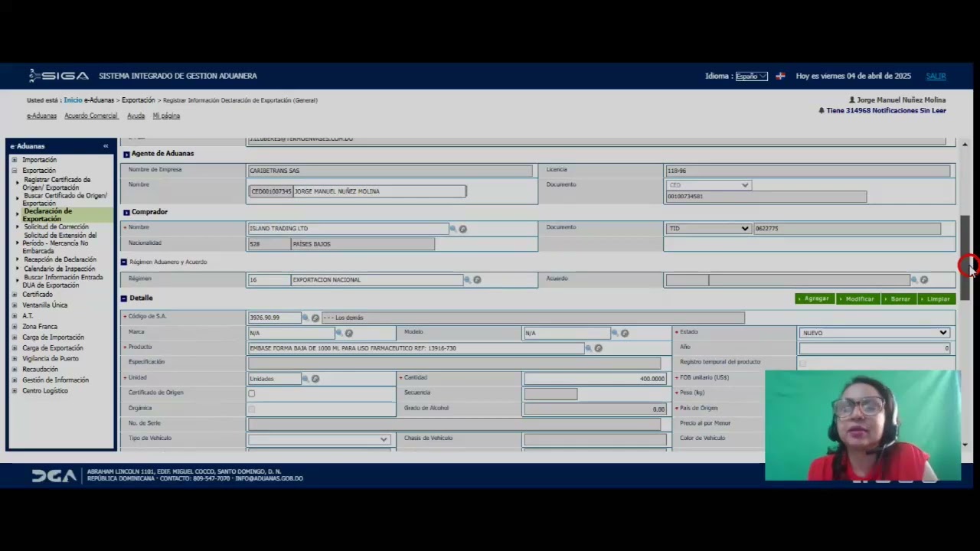Click the green Modificar button
The image size is (980, 551).
coord(857,298)
